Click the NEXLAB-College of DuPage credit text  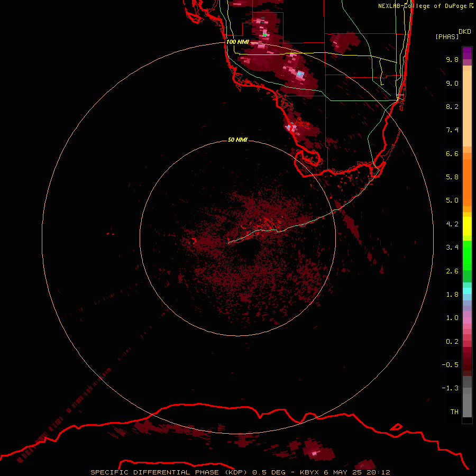423,6
